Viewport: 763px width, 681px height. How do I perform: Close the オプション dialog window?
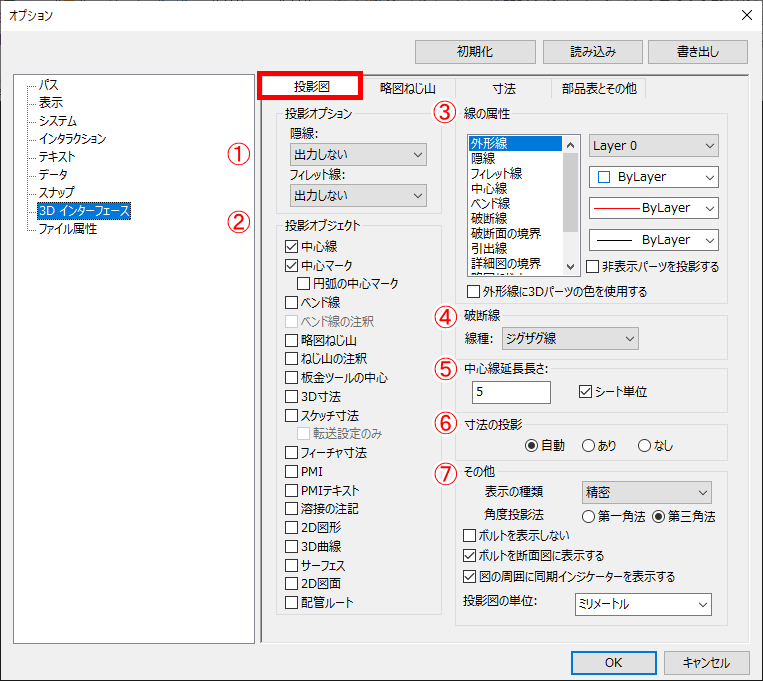744,15
